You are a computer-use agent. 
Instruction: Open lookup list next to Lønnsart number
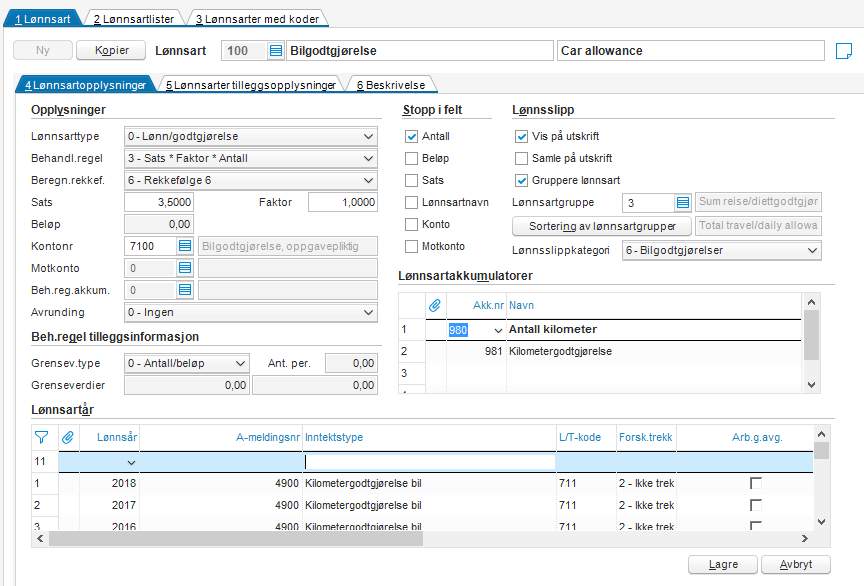click(276, 51)
